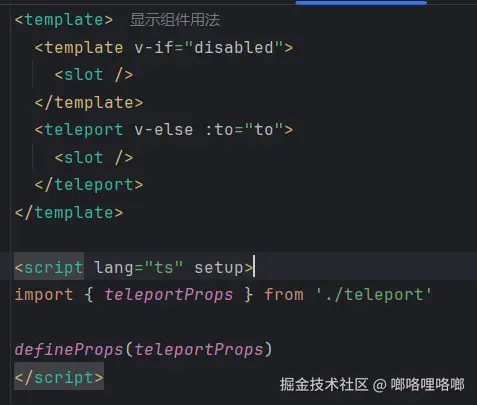Click the closing root template tag
This screenshot has width=477, height=405.
pos(69,212)
